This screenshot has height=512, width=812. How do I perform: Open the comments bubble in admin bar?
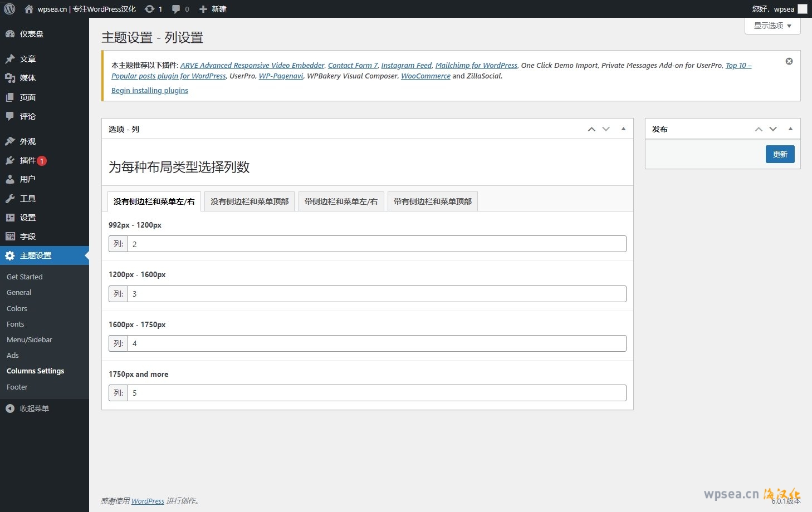coord(180,9)
